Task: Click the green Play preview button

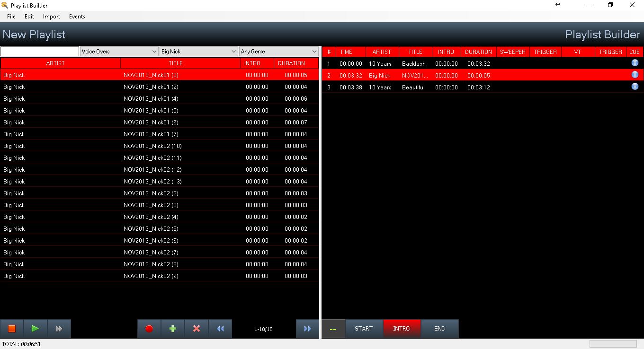Action: pyautogui.click(x=36, y=329)
